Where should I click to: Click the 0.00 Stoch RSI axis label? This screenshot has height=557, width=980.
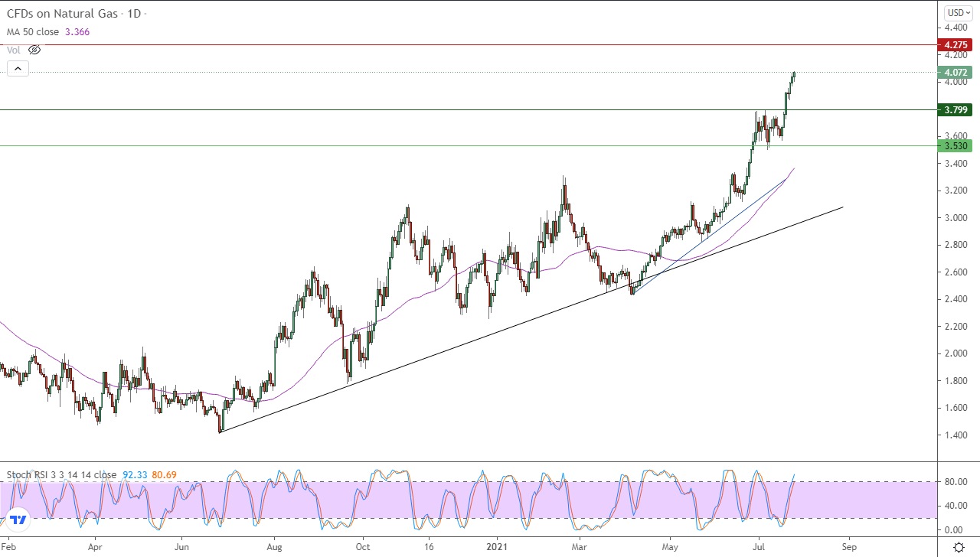click(955, 529)
